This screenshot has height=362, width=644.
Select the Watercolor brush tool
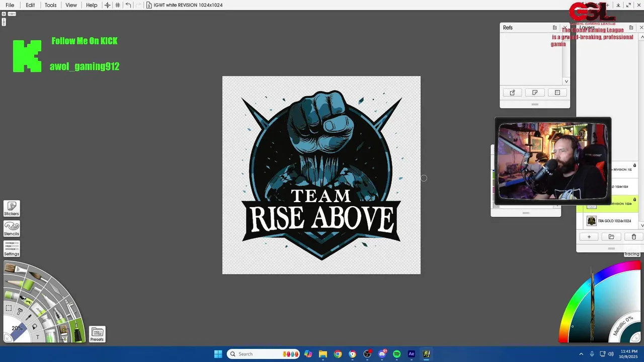38,276
